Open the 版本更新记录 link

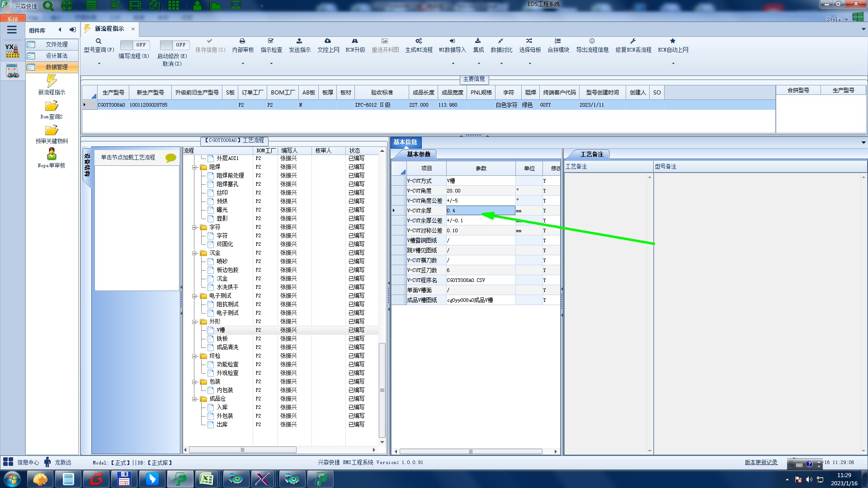761,462
